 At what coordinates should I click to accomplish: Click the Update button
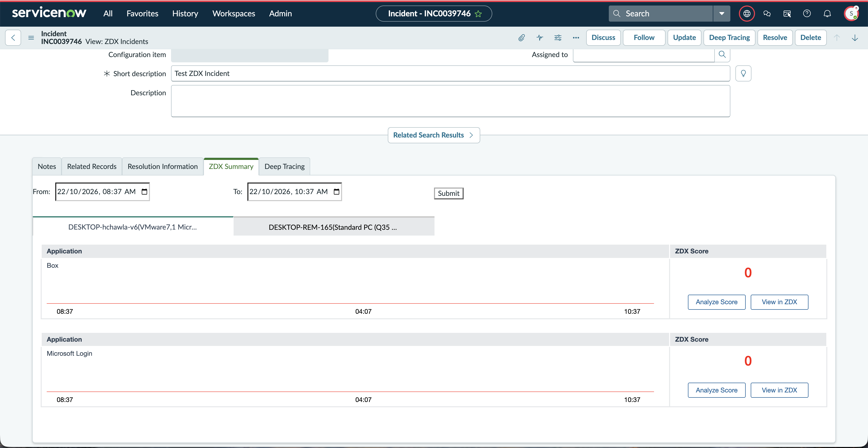coord(684,37)
